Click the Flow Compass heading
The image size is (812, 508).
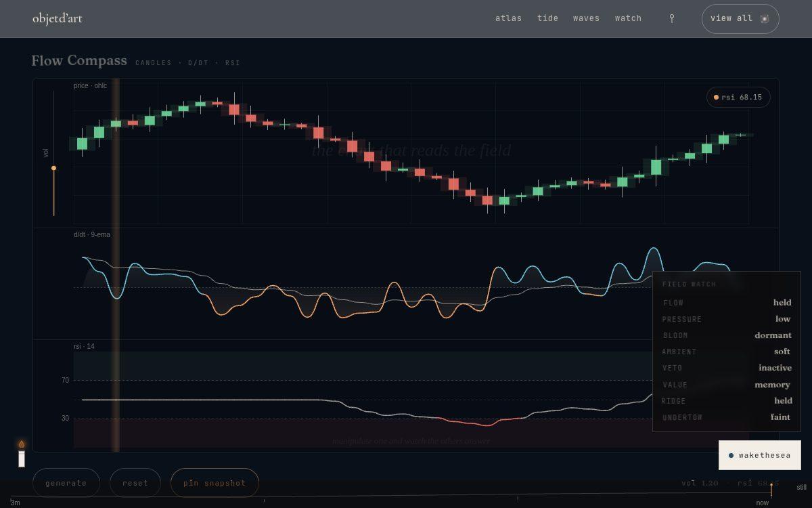tap(79, 60)
